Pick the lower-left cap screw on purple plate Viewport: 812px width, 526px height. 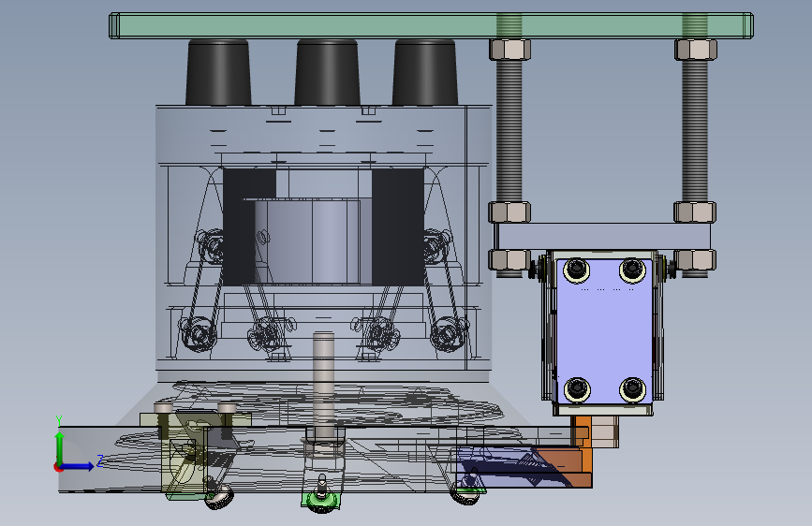click(x=576, y=388)
